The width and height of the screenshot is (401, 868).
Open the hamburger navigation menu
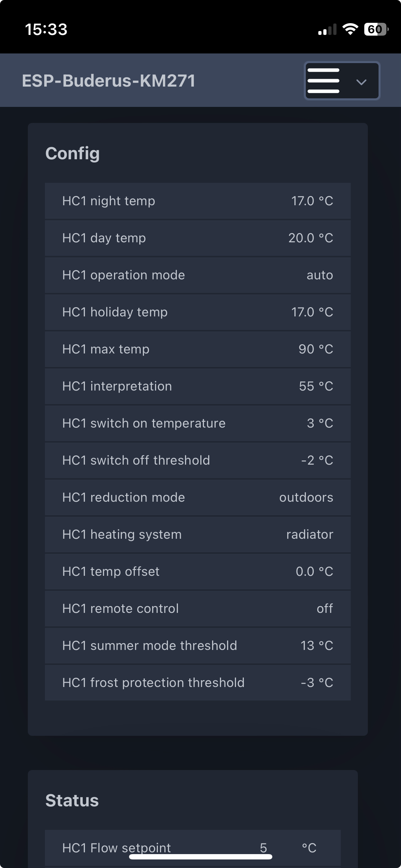pos(323,81)
